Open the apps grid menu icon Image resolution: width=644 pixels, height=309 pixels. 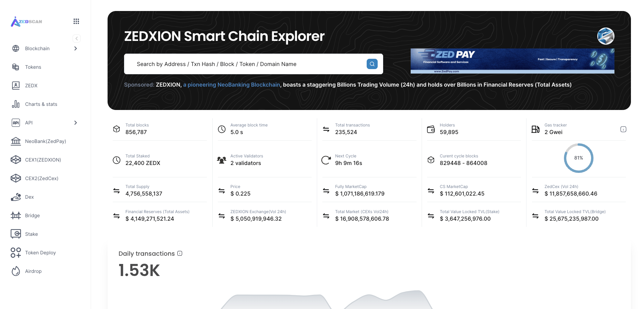pyautogui.click(x=76, y=21)
